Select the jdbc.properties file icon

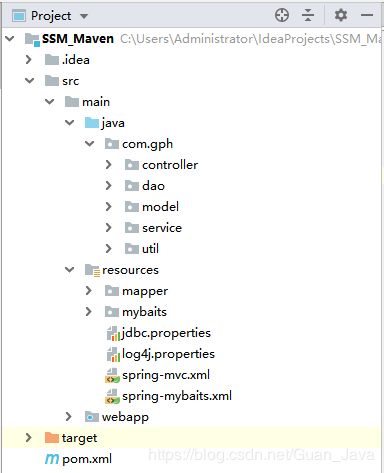[x=113, y=333]
